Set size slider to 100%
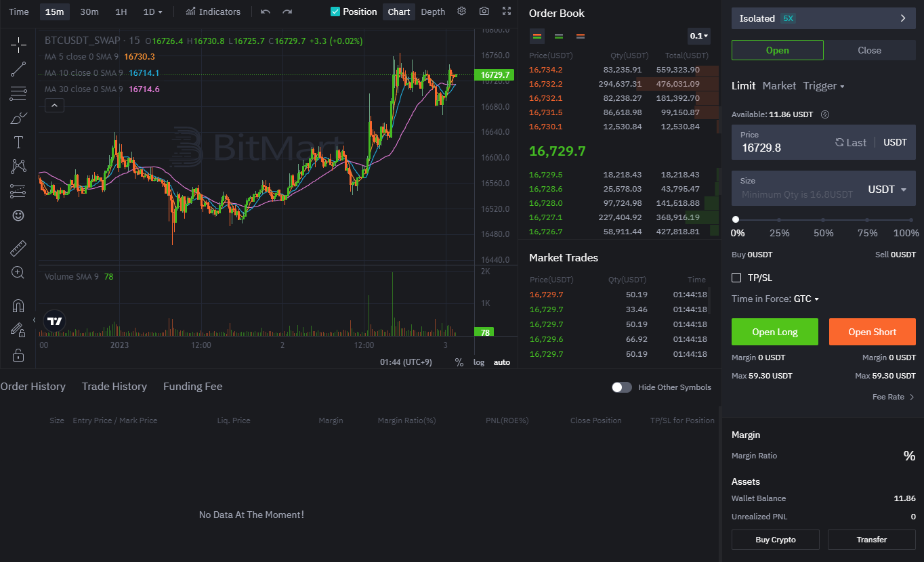Screen dimensions: 924x562 [x=911, y=220]
